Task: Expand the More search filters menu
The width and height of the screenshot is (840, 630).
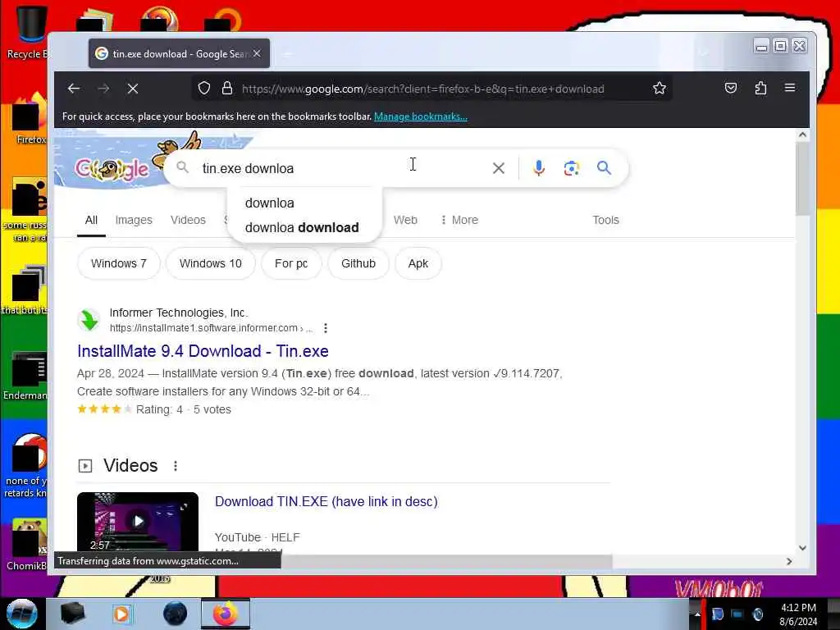Action: (x=459, y=220)
